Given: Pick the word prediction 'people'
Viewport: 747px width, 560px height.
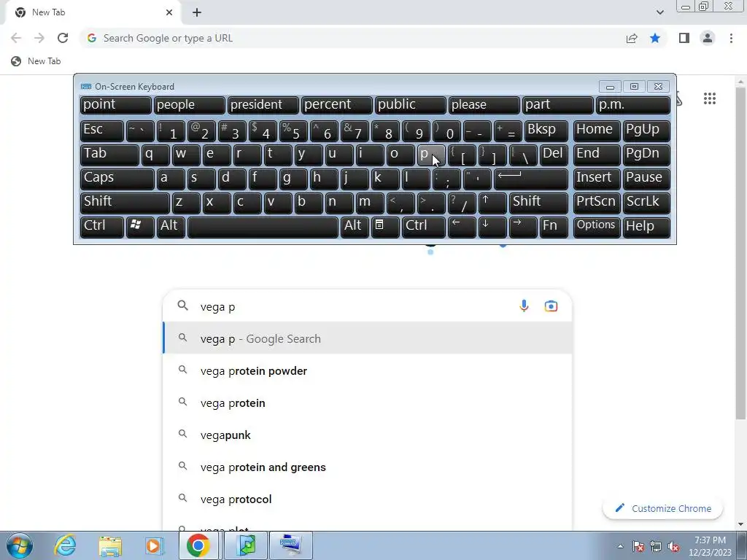Looking at the screenshot, I should coord(189,105).
